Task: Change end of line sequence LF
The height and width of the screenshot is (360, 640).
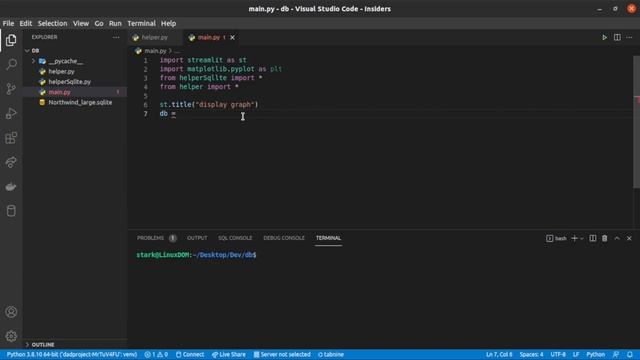Action: pos(576,354)
